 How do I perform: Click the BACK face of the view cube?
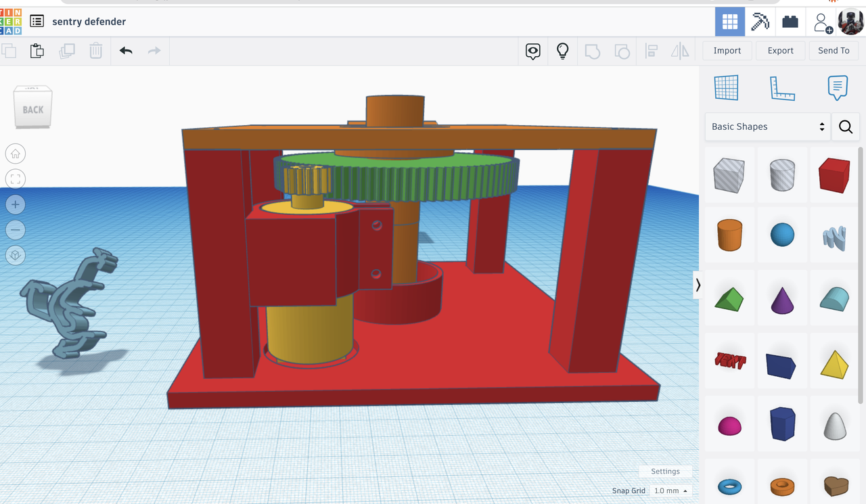pyautogui.click(x=33, y=110)
